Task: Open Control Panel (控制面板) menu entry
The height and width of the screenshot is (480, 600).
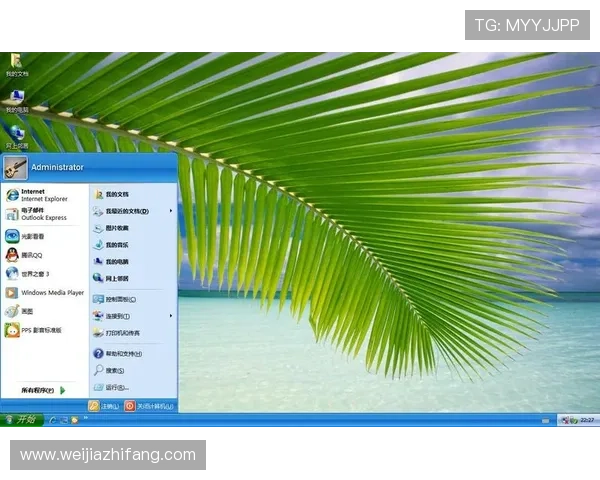Action: point(120,299)
